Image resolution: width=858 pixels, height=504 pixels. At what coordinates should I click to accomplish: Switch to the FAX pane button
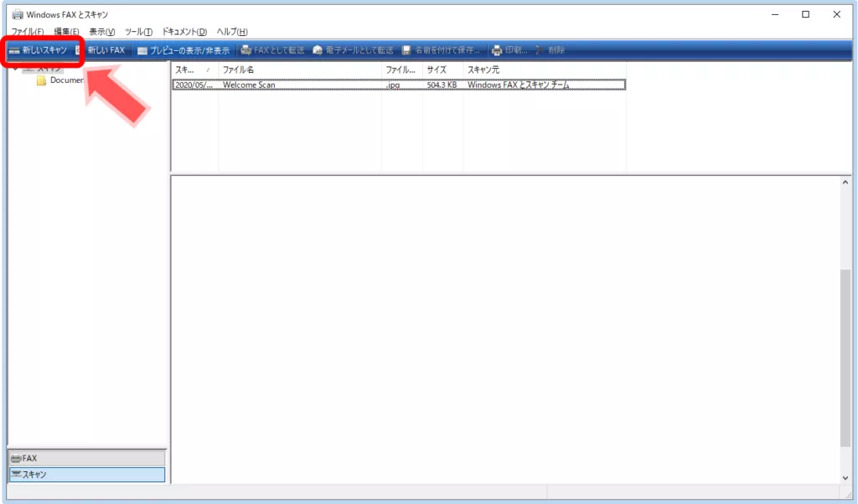tap(87, 458)
